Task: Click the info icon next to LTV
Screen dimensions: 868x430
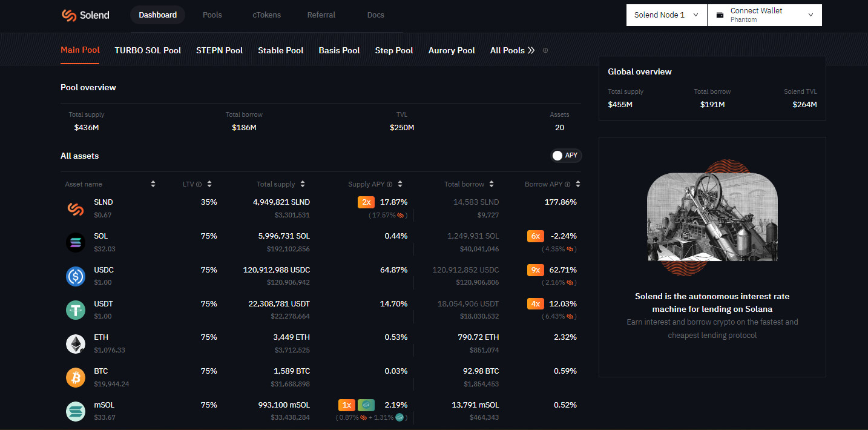Action: tap(199, 184)
